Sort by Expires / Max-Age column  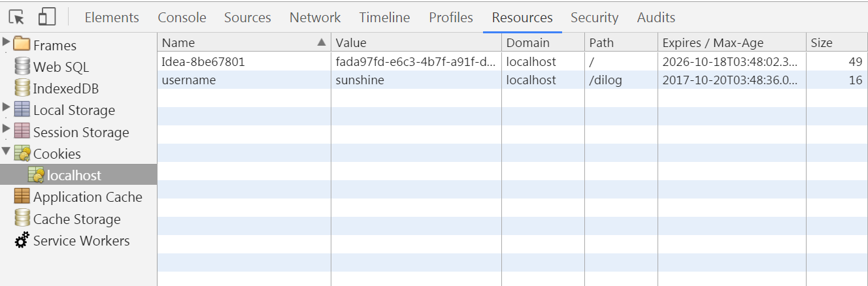click(731, 43)
